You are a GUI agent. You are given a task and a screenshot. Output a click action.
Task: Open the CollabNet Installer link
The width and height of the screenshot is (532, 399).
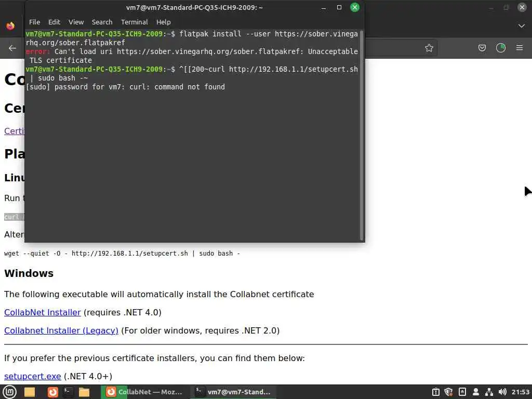[43, 312]
